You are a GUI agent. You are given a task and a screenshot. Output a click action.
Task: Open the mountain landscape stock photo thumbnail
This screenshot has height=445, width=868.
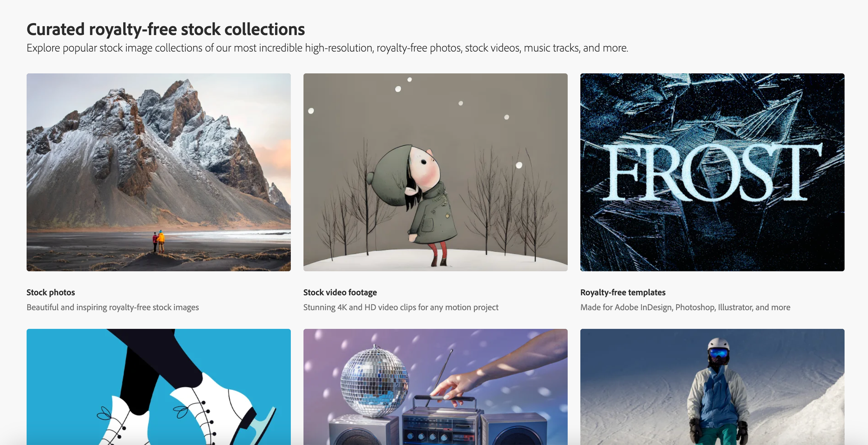coord(158,172)
